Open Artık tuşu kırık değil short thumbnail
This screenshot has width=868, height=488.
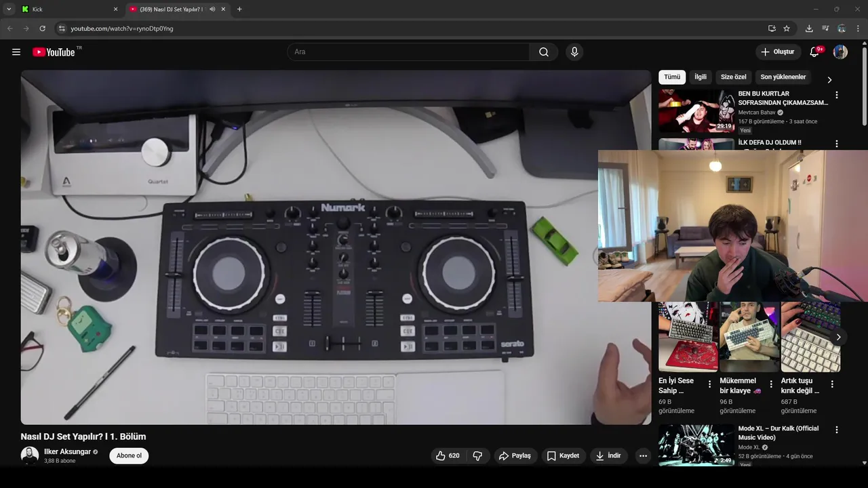(810, 337)
